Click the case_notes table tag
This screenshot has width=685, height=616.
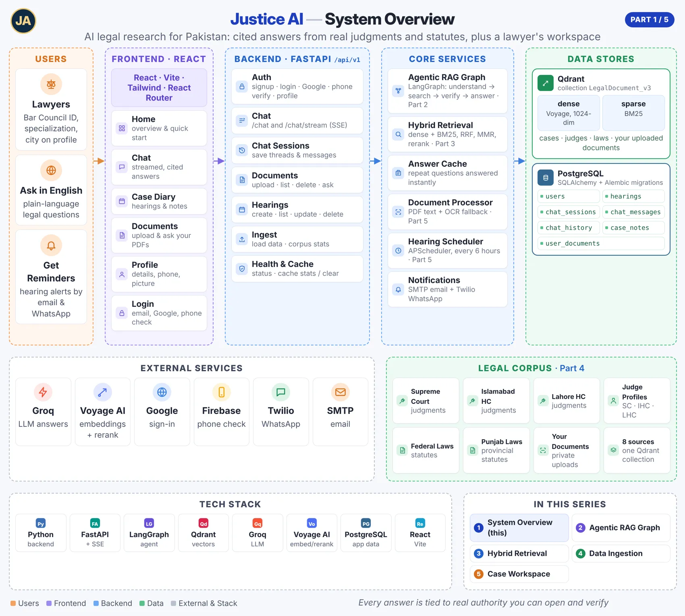633,227
